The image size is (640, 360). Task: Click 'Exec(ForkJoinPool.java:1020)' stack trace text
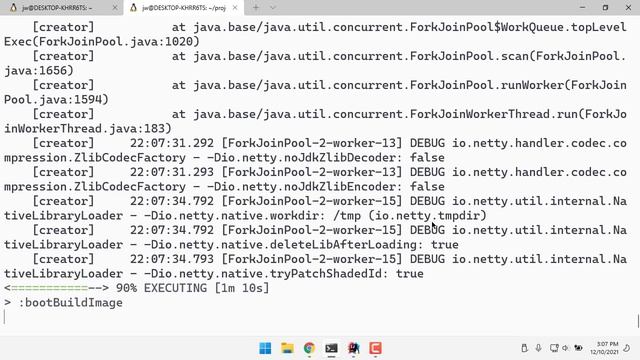[102, 42]
